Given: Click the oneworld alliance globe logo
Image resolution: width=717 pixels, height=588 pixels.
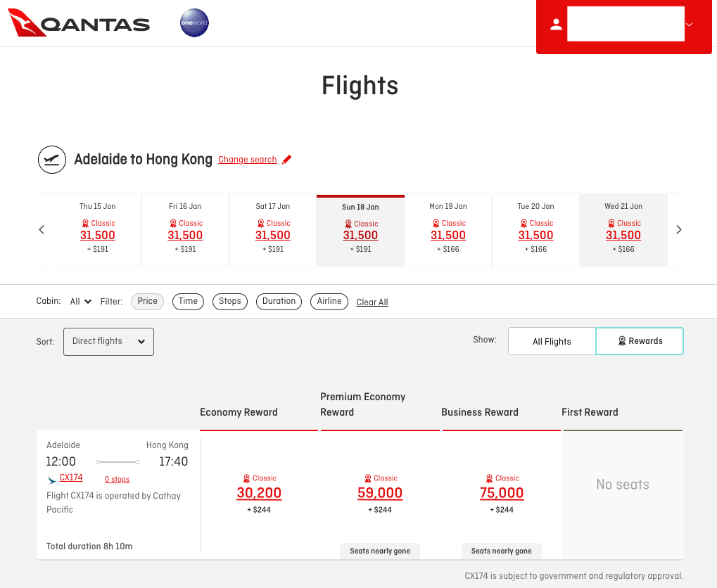Looking at the screenshot, I should click(x=194, y=23).
